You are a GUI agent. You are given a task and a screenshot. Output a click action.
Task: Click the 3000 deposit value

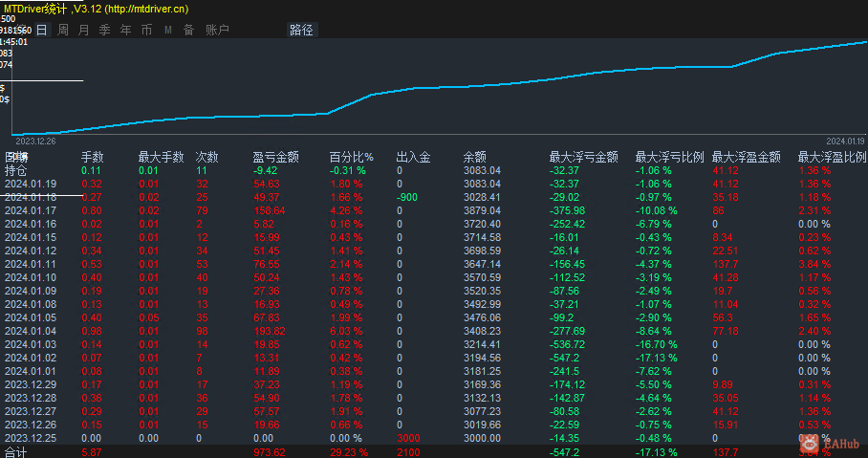408,438
